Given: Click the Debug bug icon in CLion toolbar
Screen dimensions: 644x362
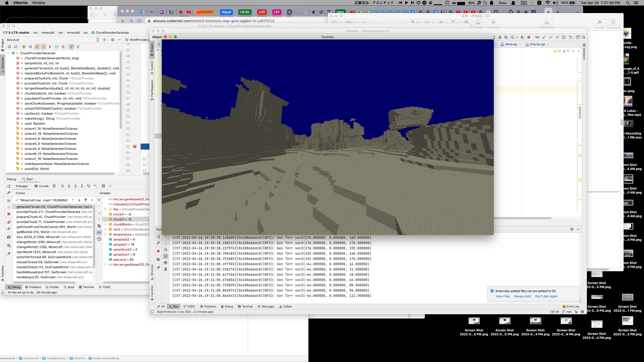Looking at the screenshot, I should point(500,37).
